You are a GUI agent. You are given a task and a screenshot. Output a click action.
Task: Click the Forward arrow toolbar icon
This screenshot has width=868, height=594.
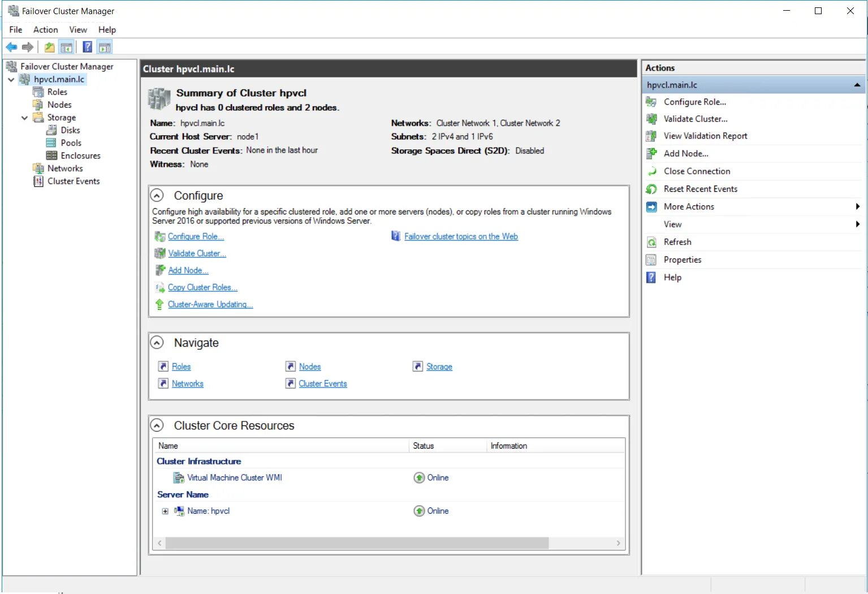[x=27, y=47]
